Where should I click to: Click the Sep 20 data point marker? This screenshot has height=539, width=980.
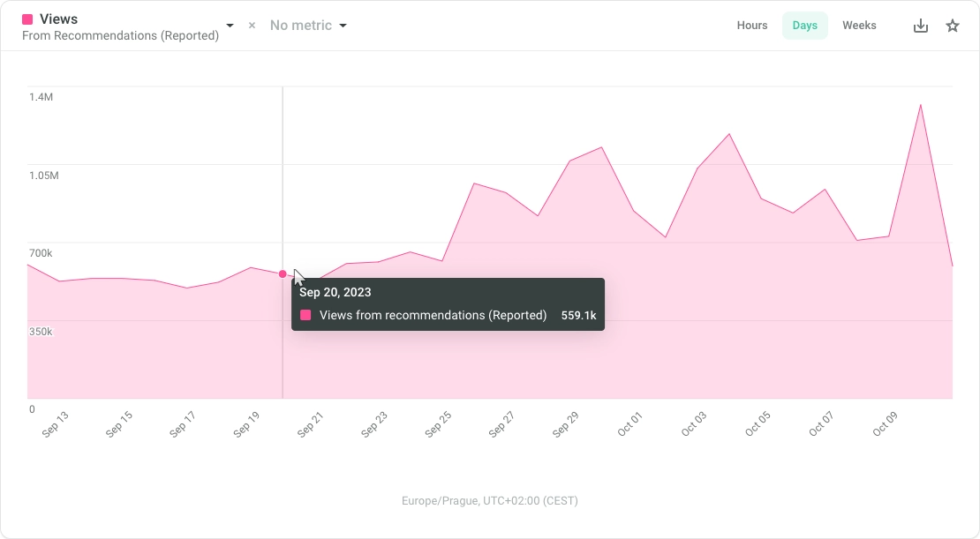pyautogui.click(x=283, y=274)
